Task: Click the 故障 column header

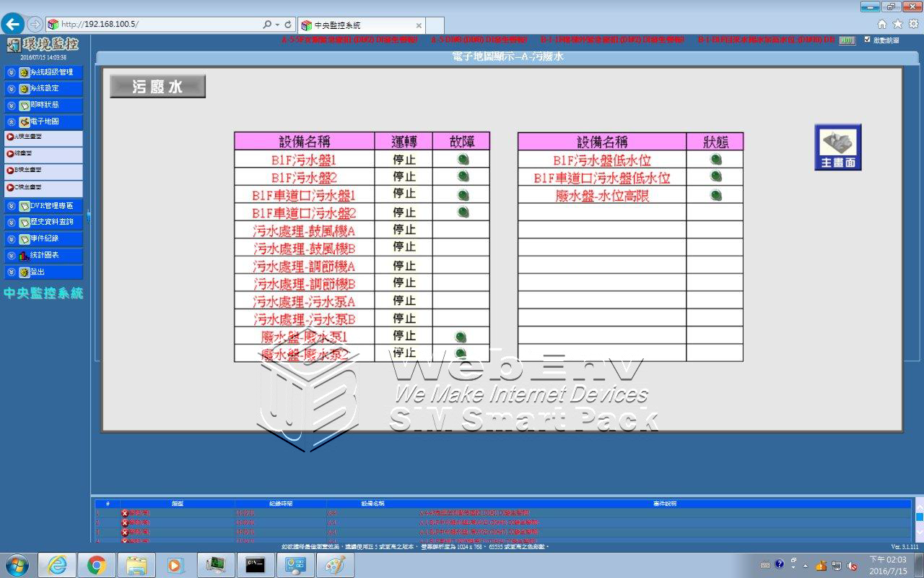Action: click(x=461, y=141)
